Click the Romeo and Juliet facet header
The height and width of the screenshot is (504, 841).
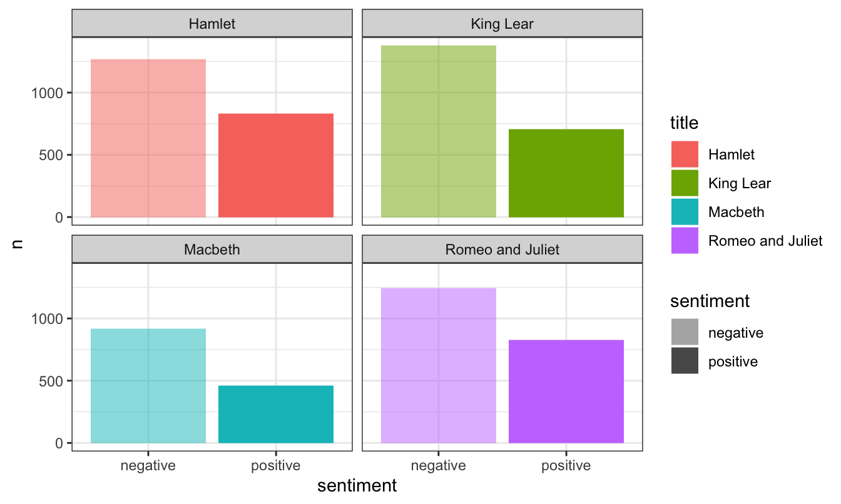(502, 249)
